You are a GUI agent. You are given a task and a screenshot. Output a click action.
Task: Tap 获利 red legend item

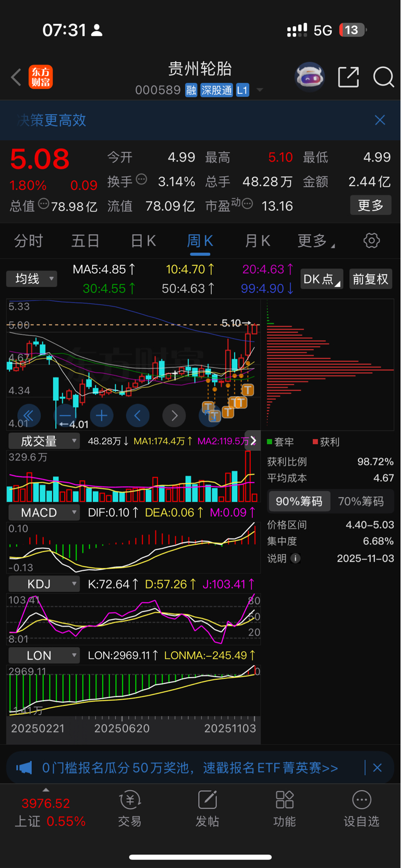click(326, 442)
